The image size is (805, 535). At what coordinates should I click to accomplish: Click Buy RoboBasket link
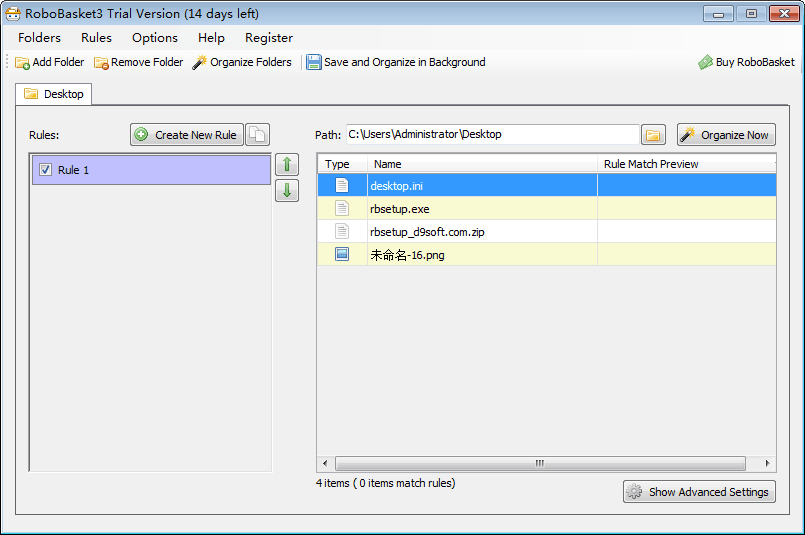coord(746,62)
